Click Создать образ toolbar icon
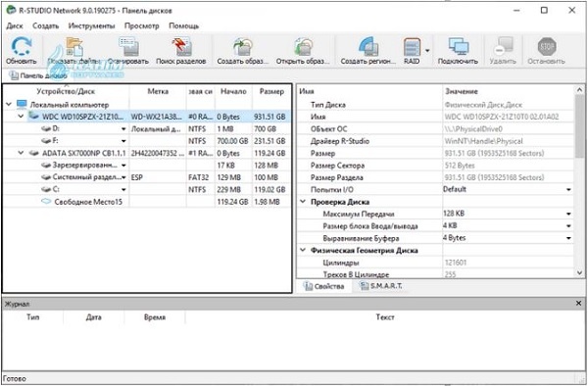 pyautogui.click(x=243, y=51)
